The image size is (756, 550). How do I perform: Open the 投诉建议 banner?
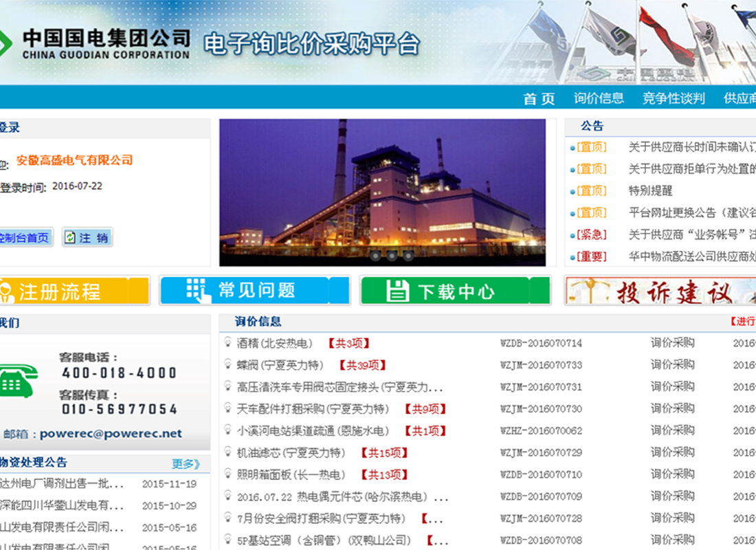pyautogui.click(x=660, y=291)
